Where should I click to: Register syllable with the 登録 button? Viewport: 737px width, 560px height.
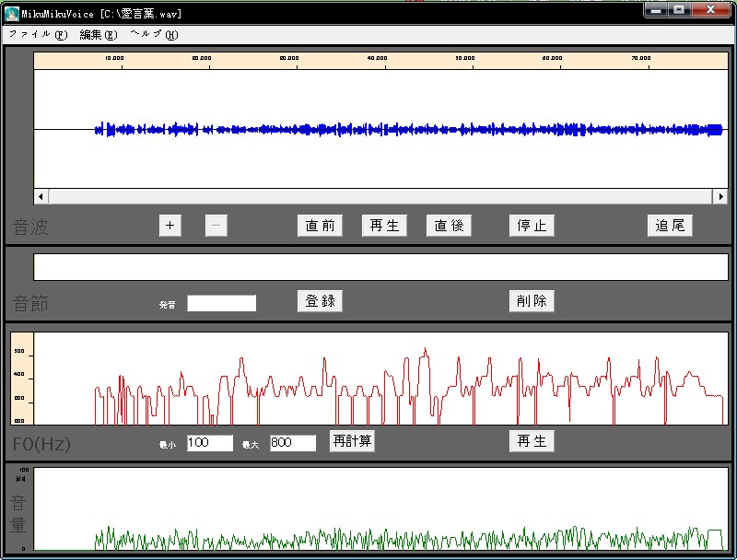click(x=320, y=300)
